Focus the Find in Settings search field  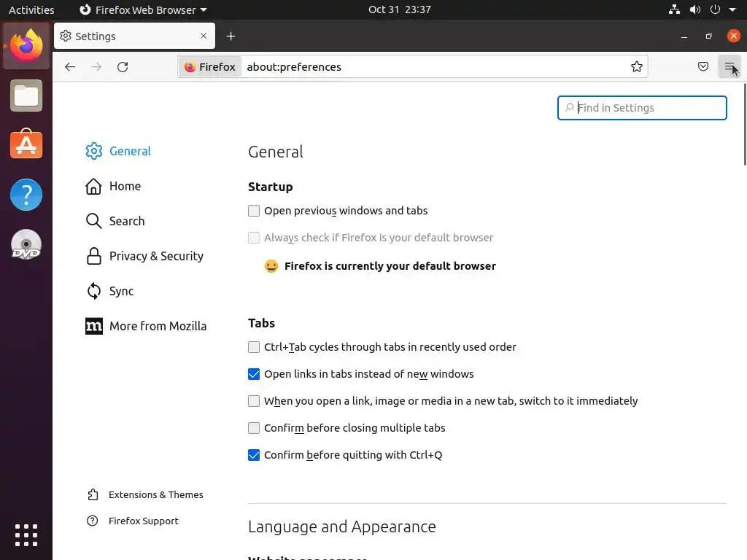[642, 108]
